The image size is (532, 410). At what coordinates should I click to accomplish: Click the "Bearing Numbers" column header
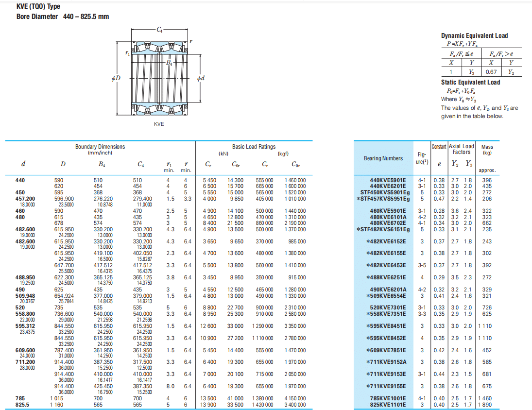click(383, 158)
